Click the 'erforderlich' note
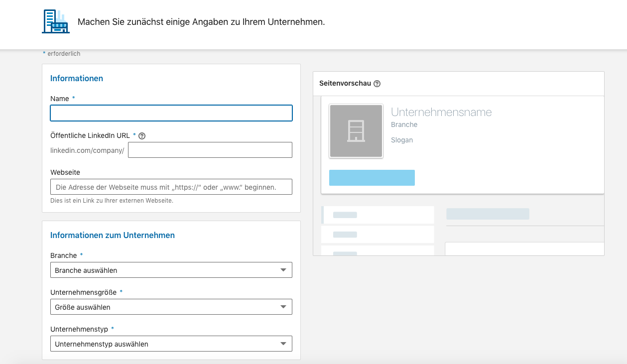The height and width of the screenshot is (364, 627). (x=64, y=54)
